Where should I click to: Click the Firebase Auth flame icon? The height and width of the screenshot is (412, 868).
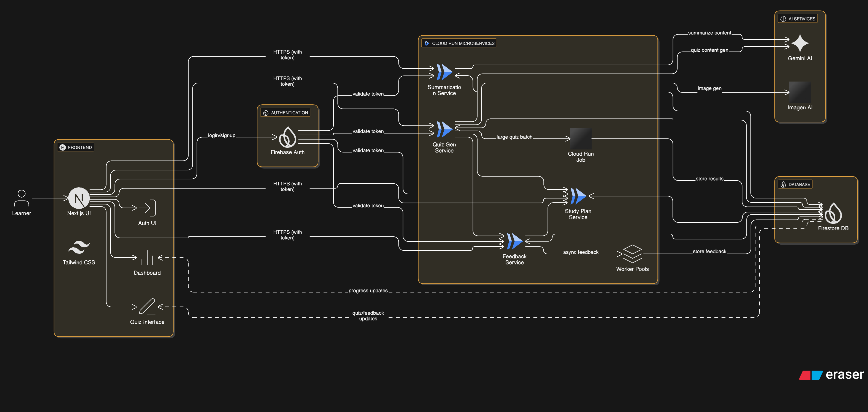click(287, 137)
